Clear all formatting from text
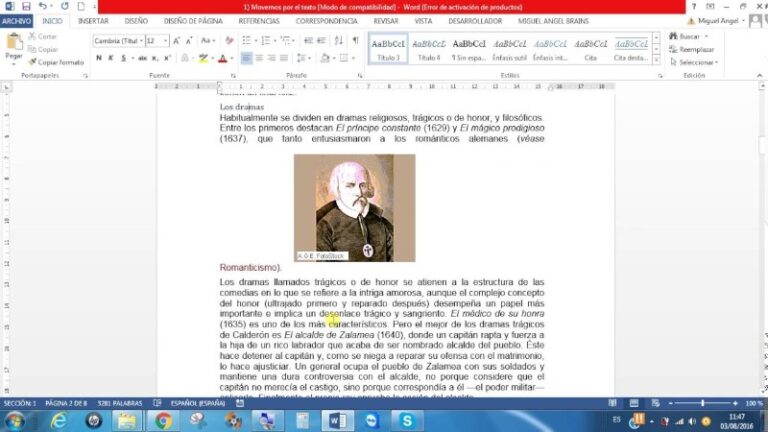This screenshot has height=432, width=768. [229, 41]
